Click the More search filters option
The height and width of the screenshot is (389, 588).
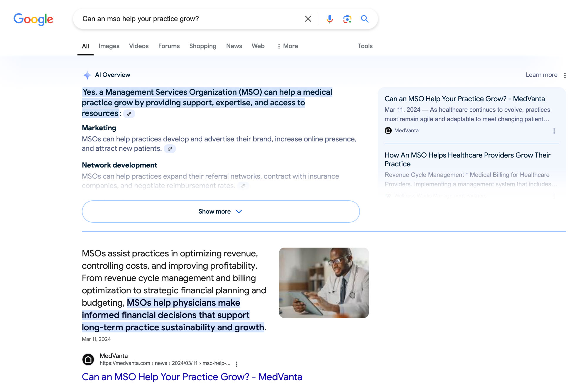pyautogui.click(x=287, y=46)
